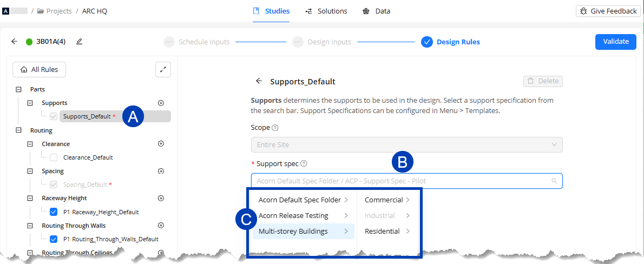Edit the study name with pencil icon
644x264 pixels.
(79, 42)
